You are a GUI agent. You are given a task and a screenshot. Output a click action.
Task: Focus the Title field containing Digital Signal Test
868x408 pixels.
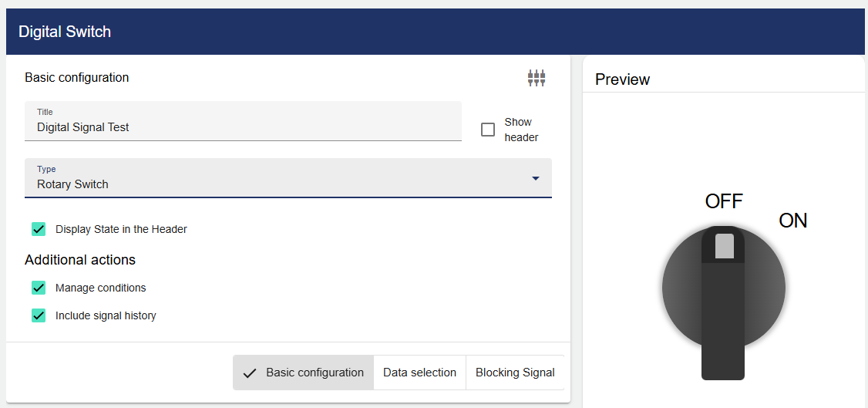tap(243, 127)
